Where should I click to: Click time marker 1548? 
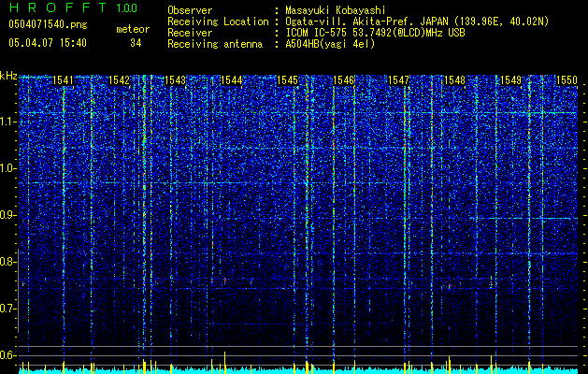click(x=454, y=80)
